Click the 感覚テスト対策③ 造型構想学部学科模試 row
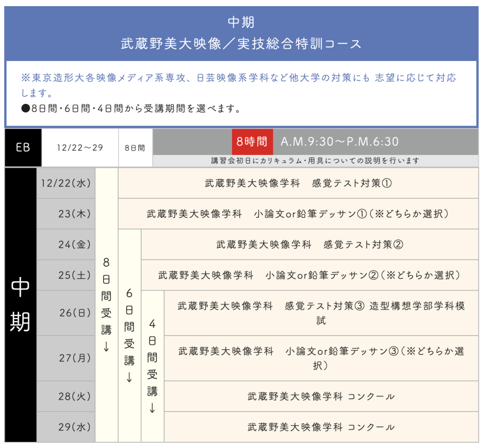The image size is (484, 448). (321, 313)
